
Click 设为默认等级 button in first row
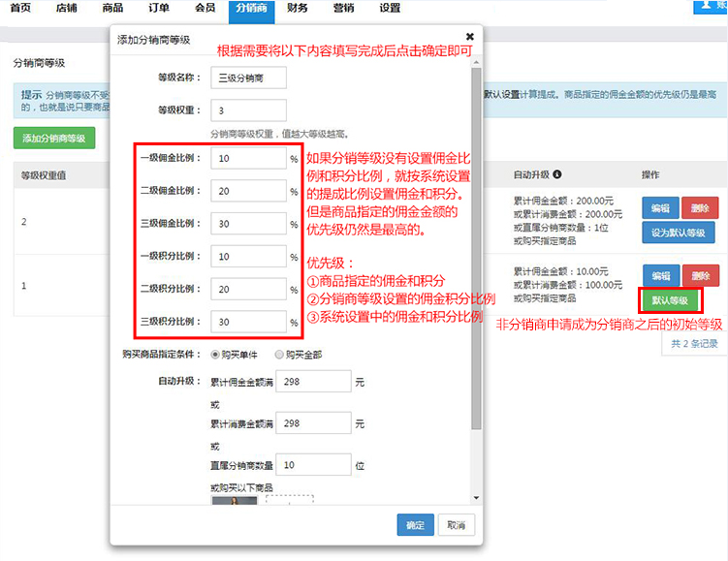tap(678, 233)
